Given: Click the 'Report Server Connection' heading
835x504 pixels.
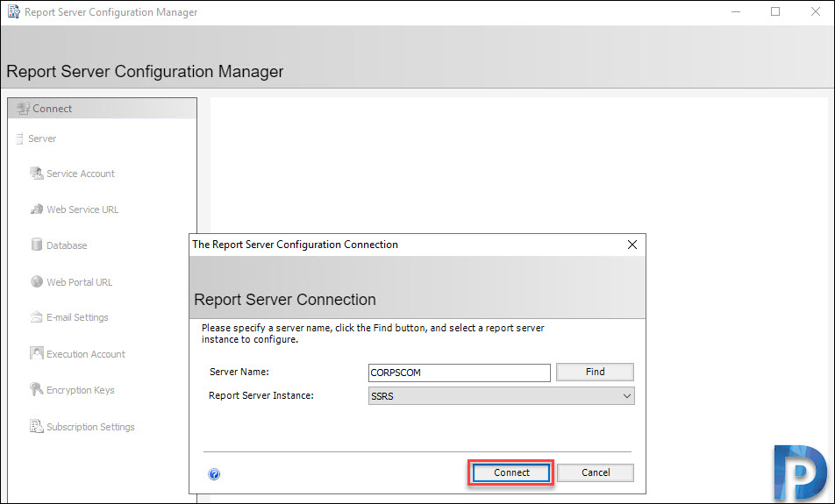Looking at the screenshot, I should point(285,300).
